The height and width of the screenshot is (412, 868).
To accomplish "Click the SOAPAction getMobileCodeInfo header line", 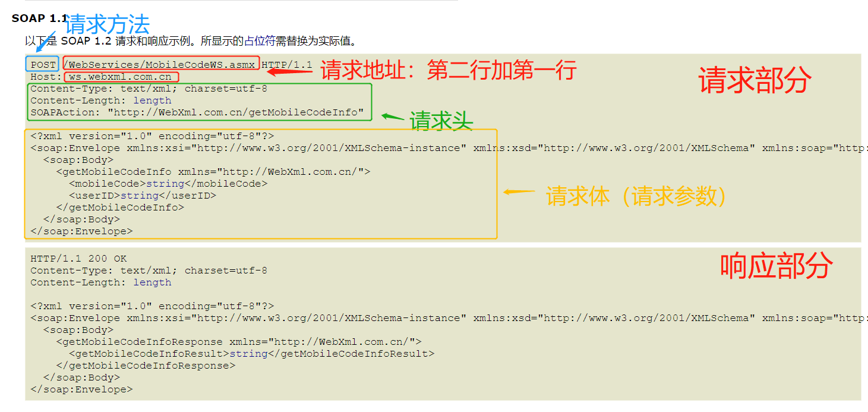I will 197,112.
